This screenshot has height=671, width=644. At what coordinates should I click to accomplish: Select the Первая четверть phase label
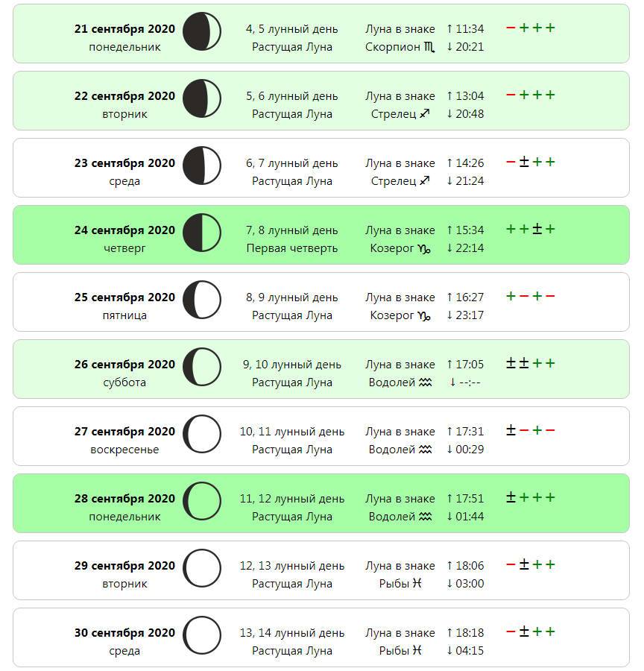[292, 248]
